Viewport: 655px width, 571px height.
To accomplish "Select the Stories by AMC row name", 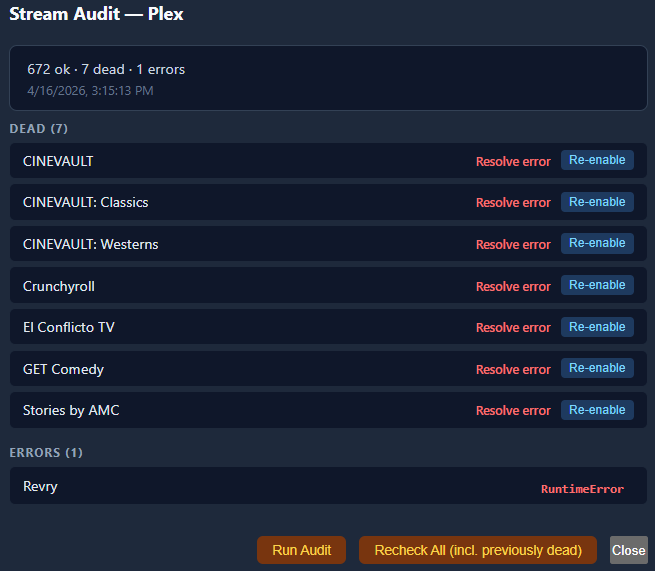I will pos(71,410).
